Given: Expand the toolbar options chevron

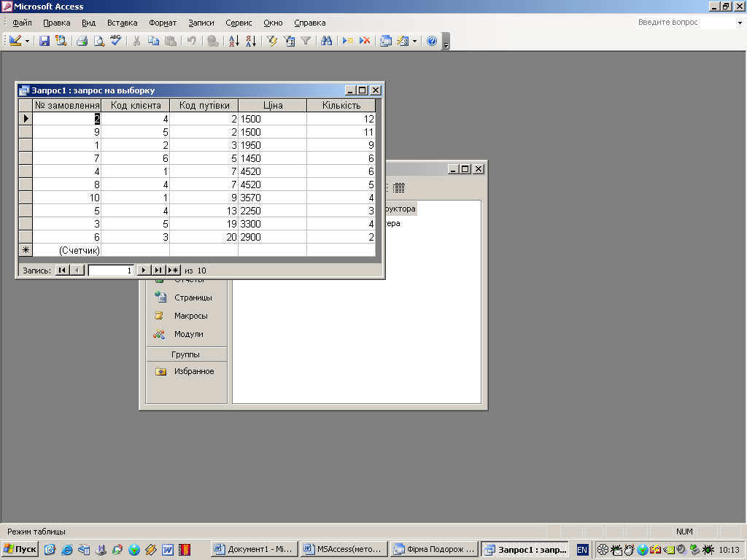Looking at the screenshot, I should pyautogui.click(x=446, y=42).
